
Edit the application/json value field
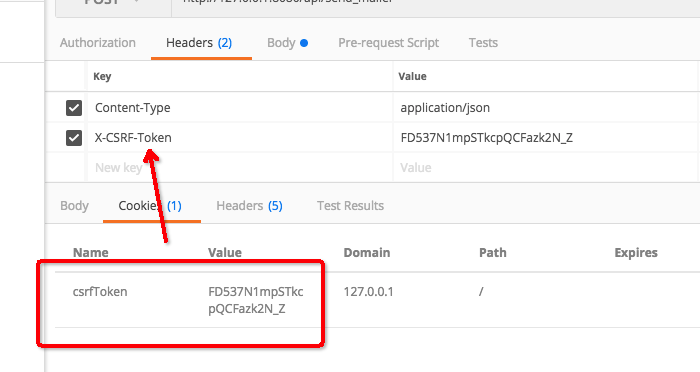546,108
